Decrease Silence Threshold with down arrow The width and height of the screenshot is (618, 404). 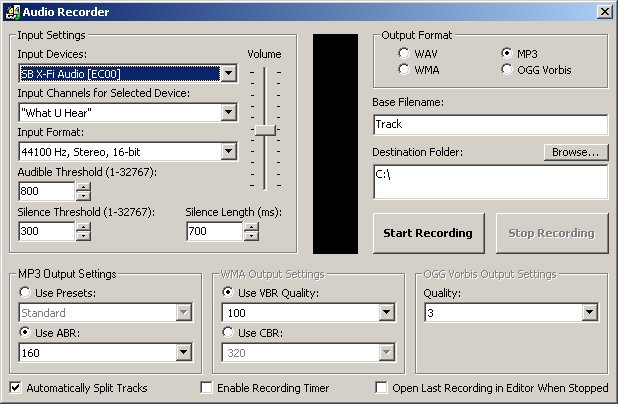[83, 236]
